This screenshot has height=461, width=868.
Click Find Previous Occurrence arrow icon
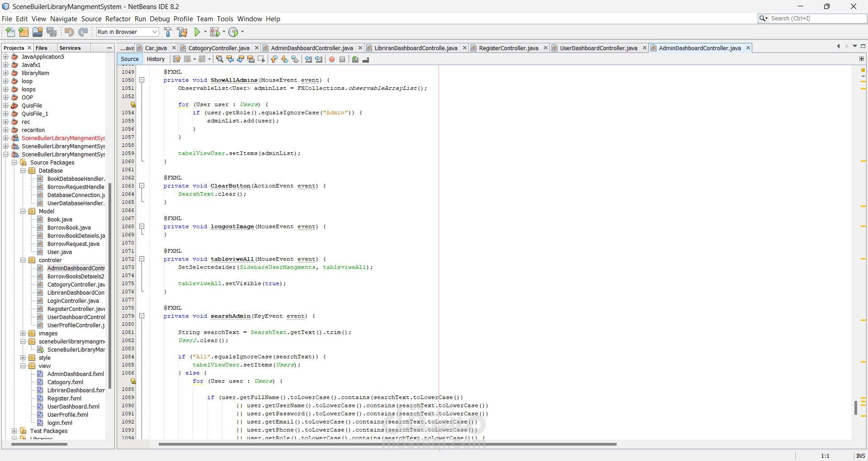(230, 59)
